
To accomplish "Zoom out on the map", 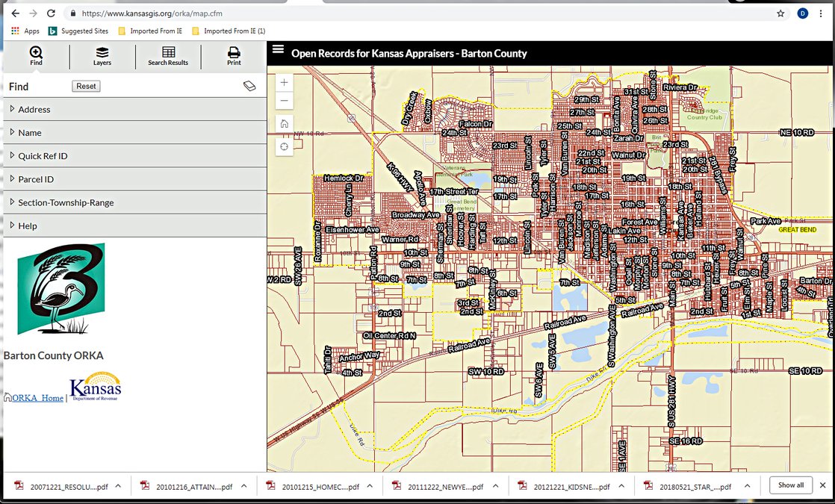I will [x=284, y=101].
